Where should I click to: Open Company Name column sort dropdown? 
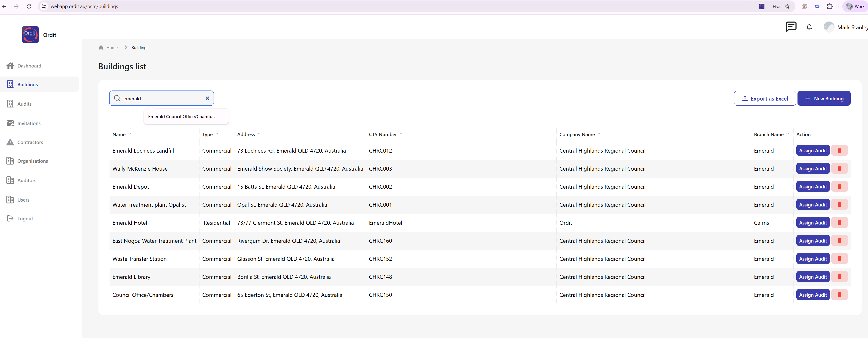click(599, 134)
